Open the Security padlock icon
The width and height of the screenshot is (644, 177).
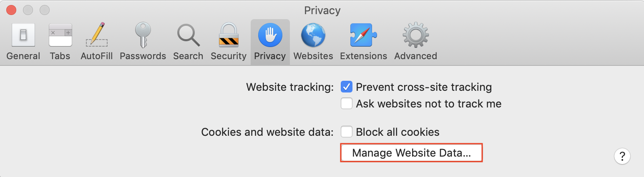click(229, 35)
